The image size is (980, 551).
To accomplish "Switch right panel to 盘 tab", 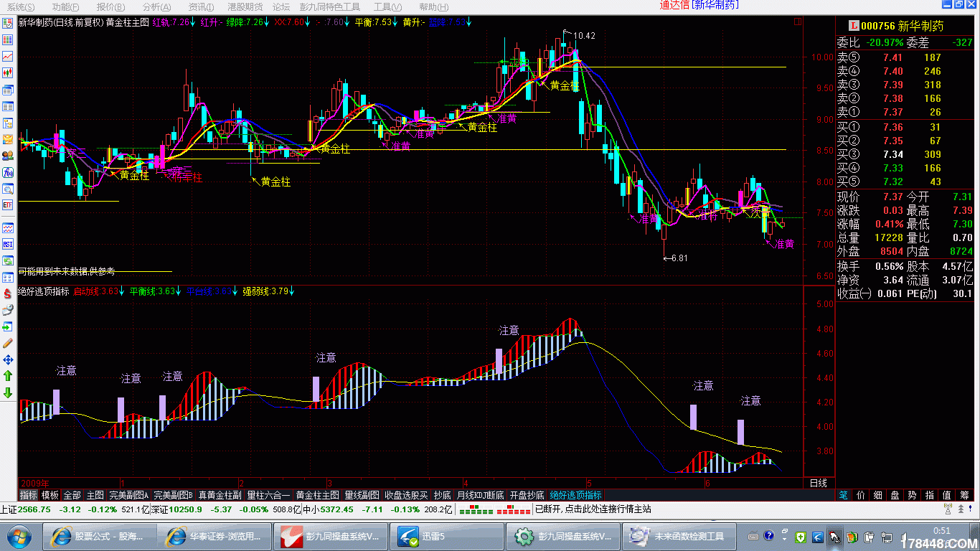I will [895, 495].
